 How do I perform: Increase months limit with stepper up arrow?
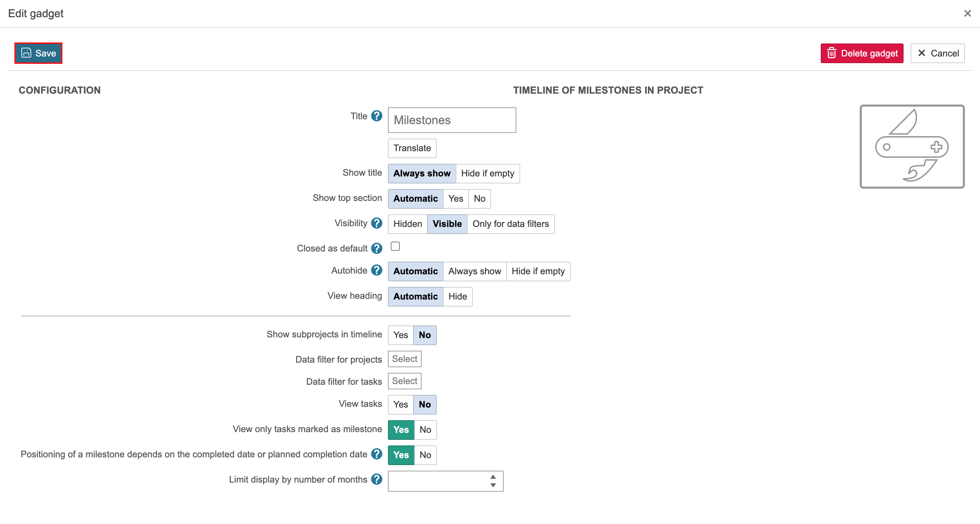(493, 477)
